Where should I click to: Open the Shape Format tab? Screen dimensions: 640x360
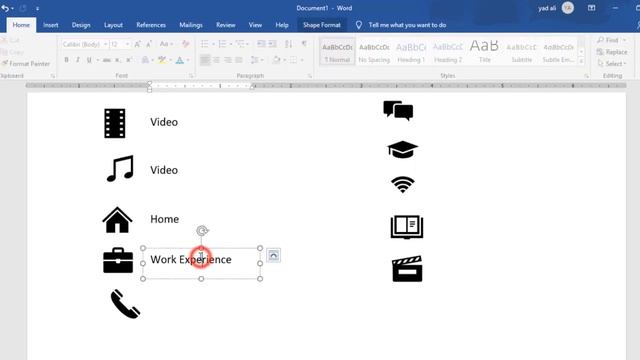tap(322, 25)
